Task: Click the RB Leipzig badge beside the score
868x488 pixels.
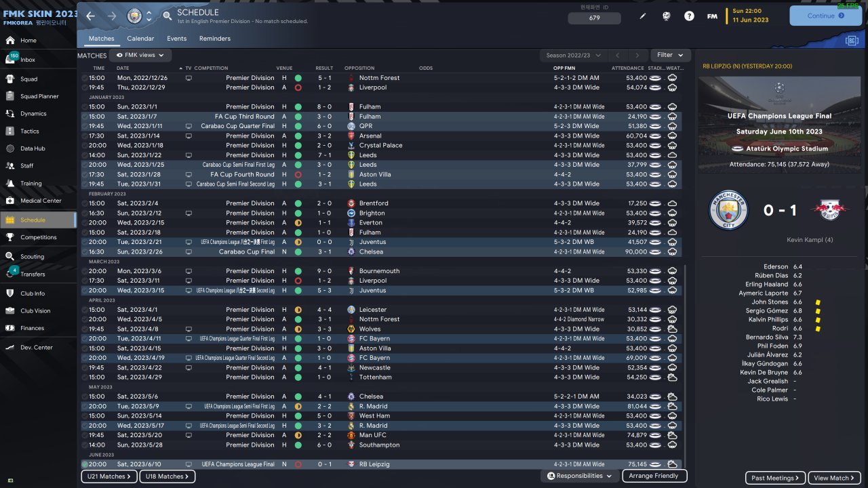Action: 829,211
